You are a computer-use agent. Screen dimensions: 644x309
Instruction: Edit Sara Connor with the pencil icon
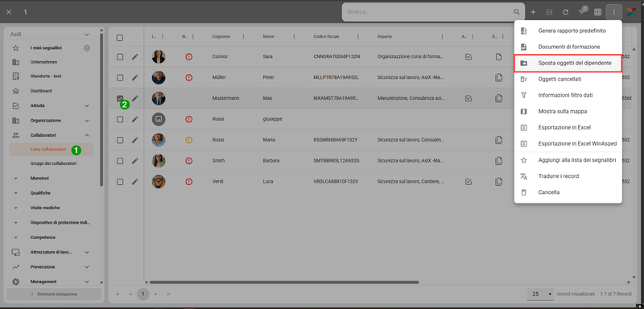[134, 57]
